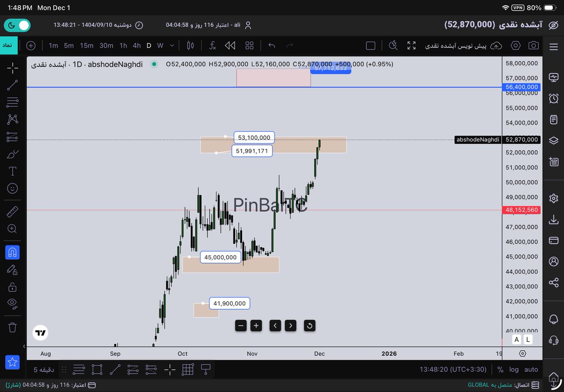Expand the timeframe dropdown chevron after W
This screenshot has width=564, height=392.
(x=172, y=46)
